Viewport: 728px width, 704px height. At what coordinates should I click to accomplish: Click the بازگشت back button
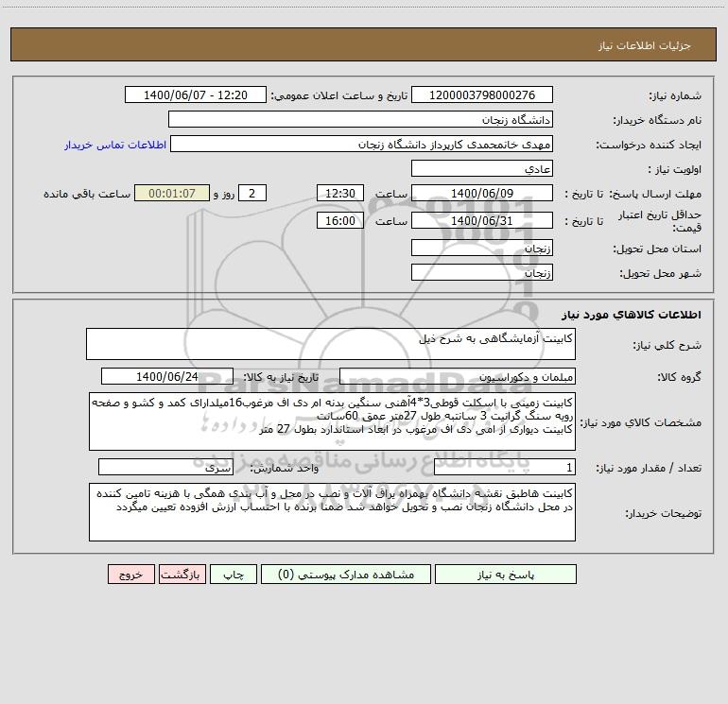182,574
